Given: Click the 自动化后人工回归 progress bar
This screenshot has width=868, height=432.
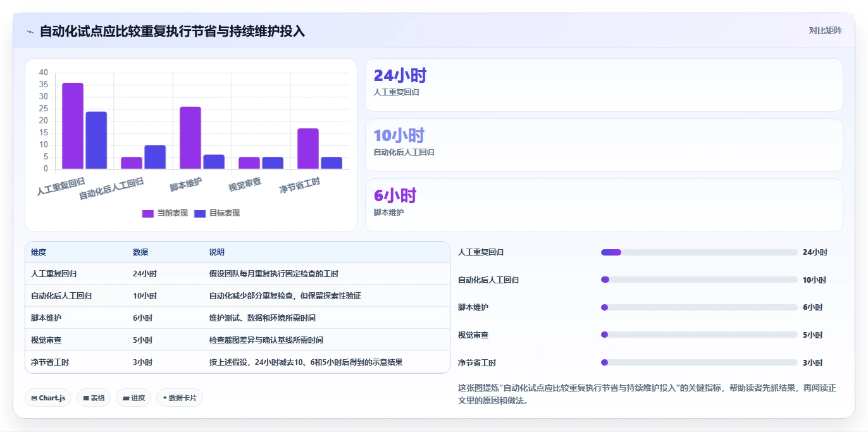Looking at the screenshot, I should [699, 280].
